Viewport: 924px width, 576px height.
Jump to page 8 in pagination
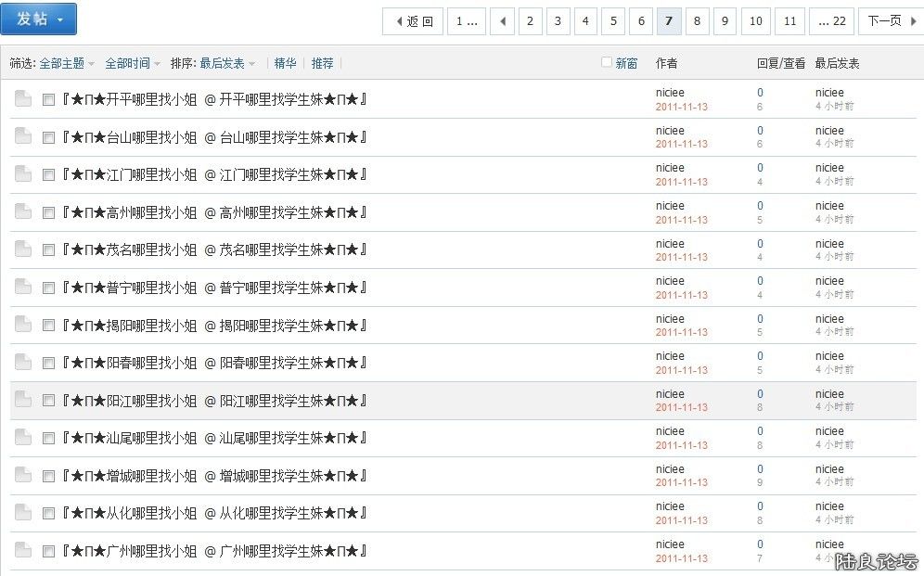[697, 21]
